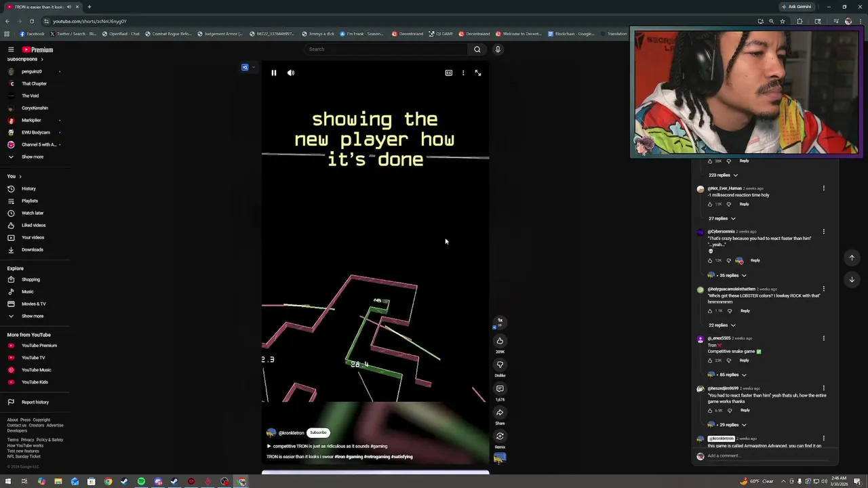Pause the Shorts video
Screen dimensions: 868x488
pyautogui.click(x=274, y=73)
